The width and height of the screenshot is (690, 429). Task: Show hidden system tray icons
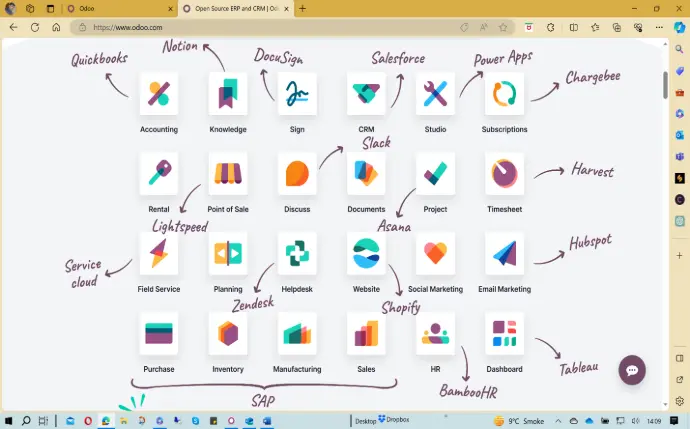tap(558, 421)
